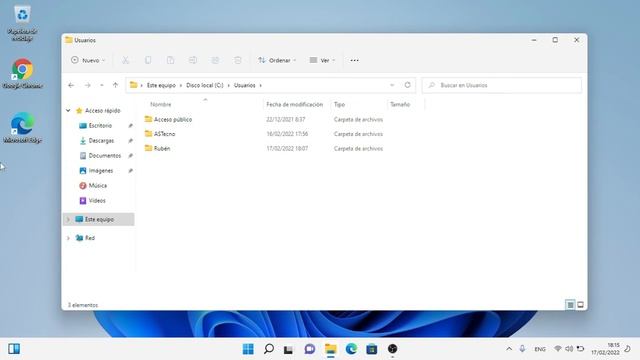Click the Buscar en Usuarios search box

(502, 85)
